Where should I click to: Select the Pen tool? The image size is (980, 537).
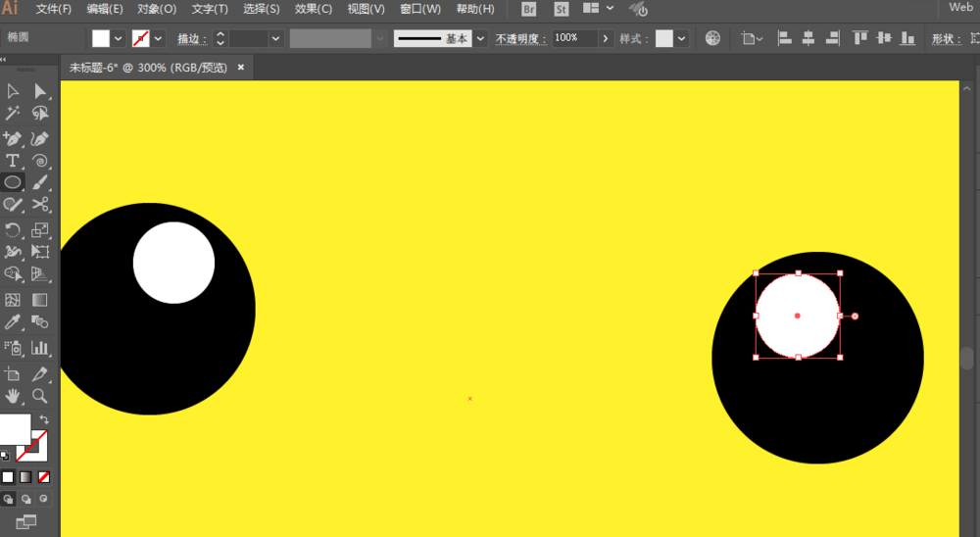click(13, 139)
